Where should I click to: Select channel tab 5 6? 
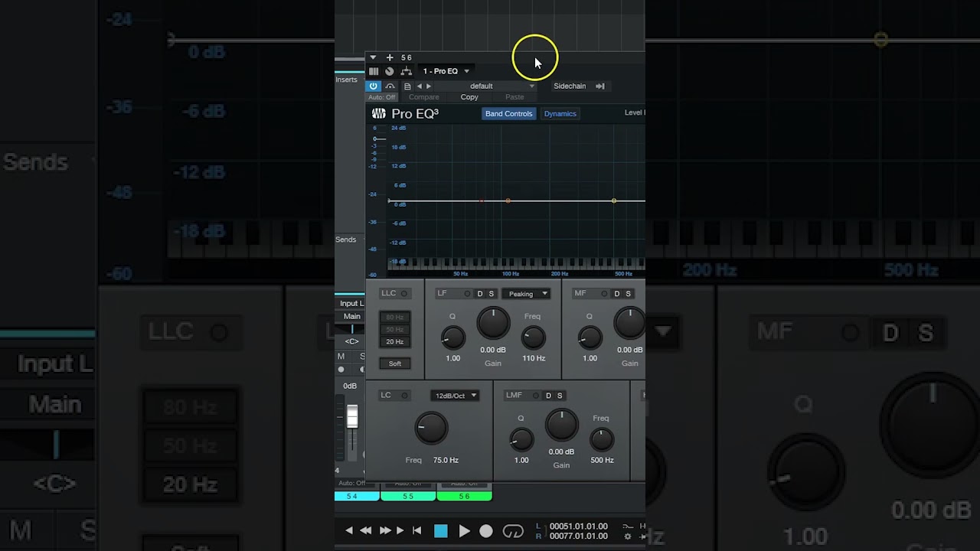[x=464, y=496]
